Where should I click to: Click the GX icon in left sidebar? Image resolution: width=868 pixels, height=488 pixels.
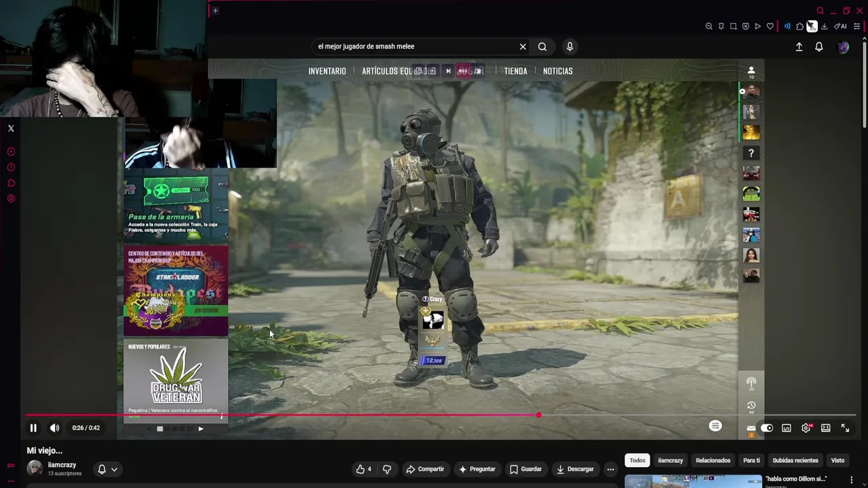tap(11, 466)
